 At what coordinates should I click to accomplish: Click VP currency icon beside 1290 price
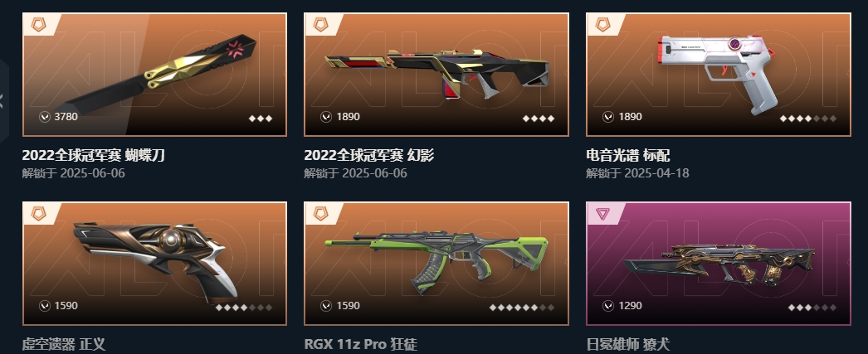[x=607, y=305]
